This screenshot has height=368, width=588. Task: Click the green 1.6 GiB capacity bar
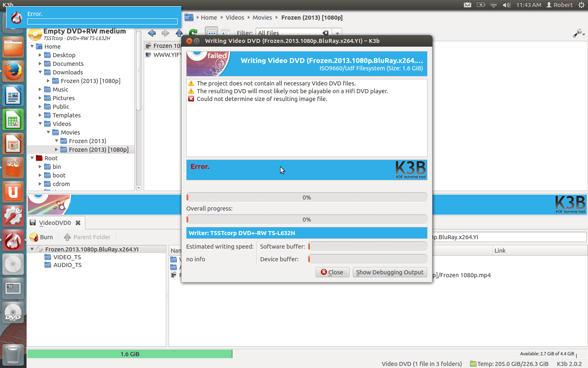129,354
